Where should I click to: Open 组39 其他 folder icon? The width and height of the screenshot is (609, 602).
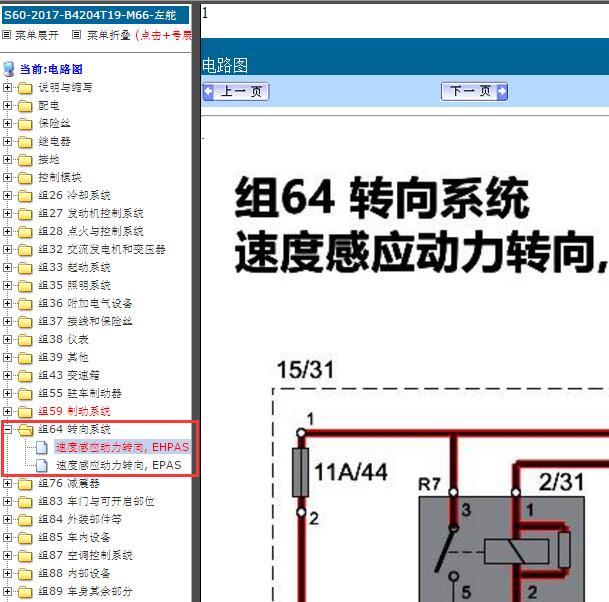coord(25,357)
